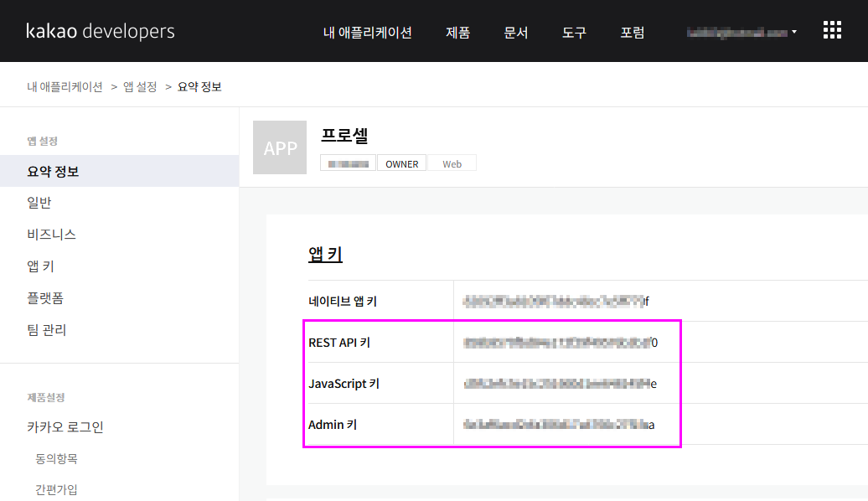
Task: Click 앱 설정 breadcrumb link
Action: pos(140,87)
